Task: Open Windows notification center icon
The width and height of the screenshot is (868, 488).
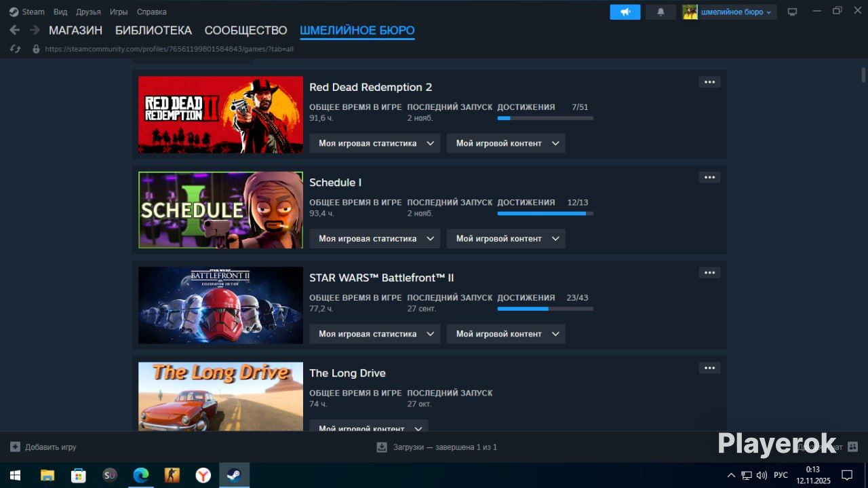Action: pos(847,475)
